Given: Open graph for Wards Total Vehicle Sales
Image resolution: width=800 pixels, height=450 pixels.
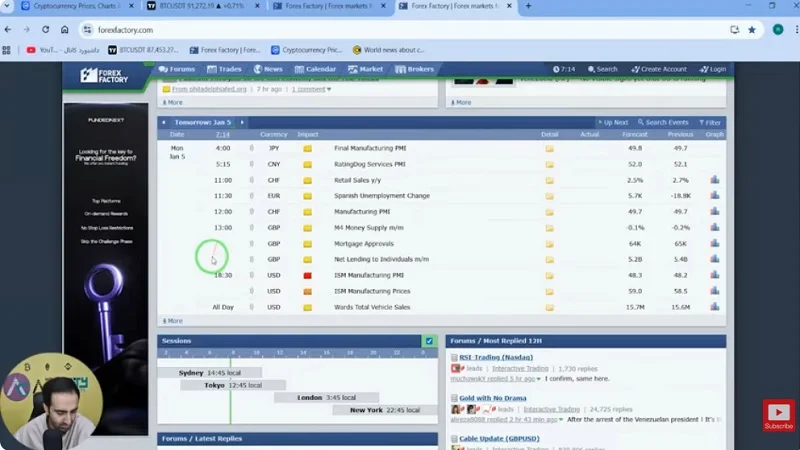Looking at the screenshot, I should (714, 307).
